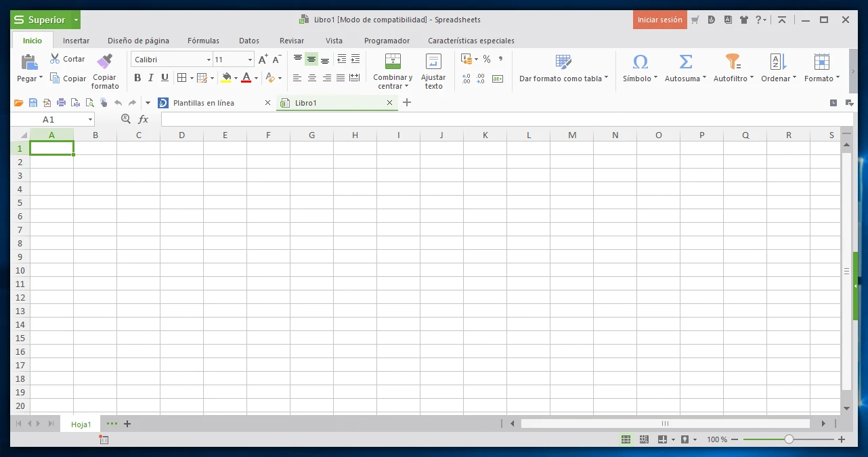Toggle bold formatting
Image resolution: width=868 pixels, height=457 pixels.
click(137, 78)
